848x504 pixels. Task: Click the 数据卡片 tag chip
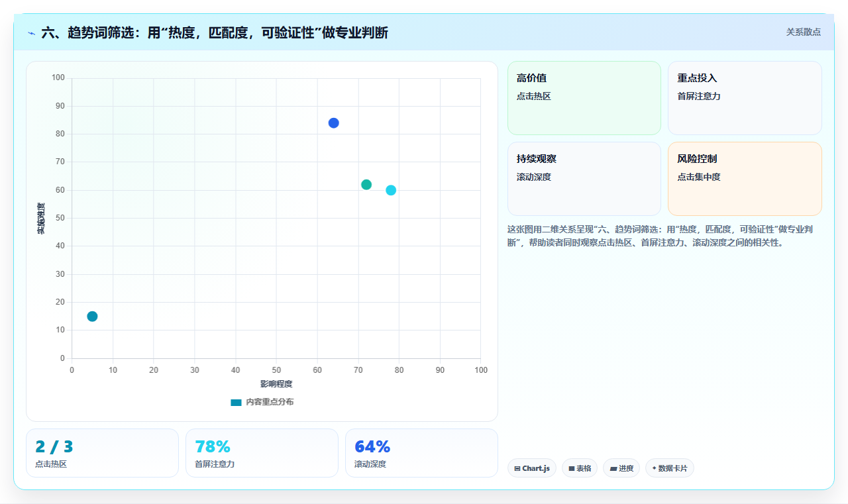click(670, 468)
